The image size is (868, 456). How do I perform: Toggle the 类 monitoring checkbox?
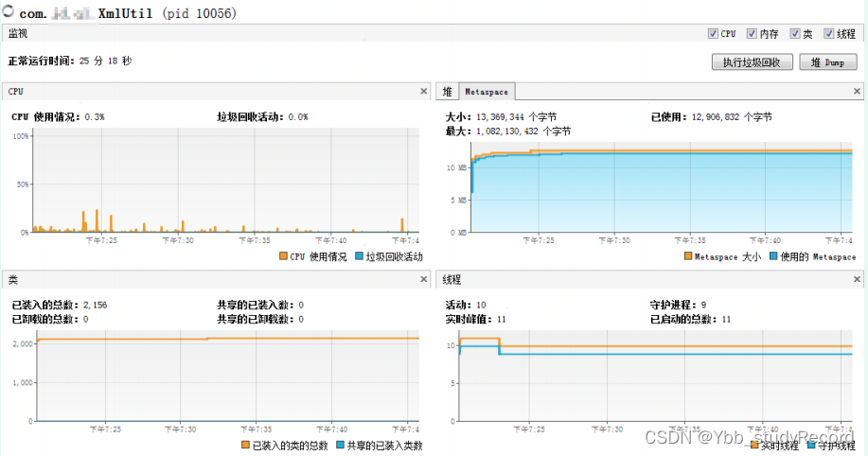pyautogui.click(x=794, y=34)
